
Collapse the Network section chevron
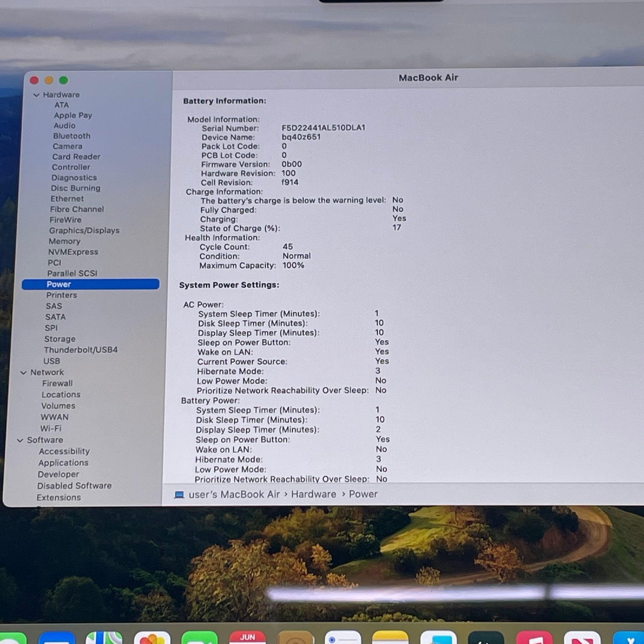tap(24, 372)
